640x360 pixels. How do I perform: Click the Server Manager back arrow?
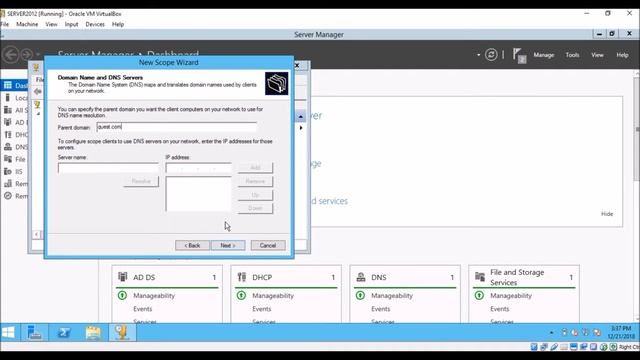coord(11,55)
